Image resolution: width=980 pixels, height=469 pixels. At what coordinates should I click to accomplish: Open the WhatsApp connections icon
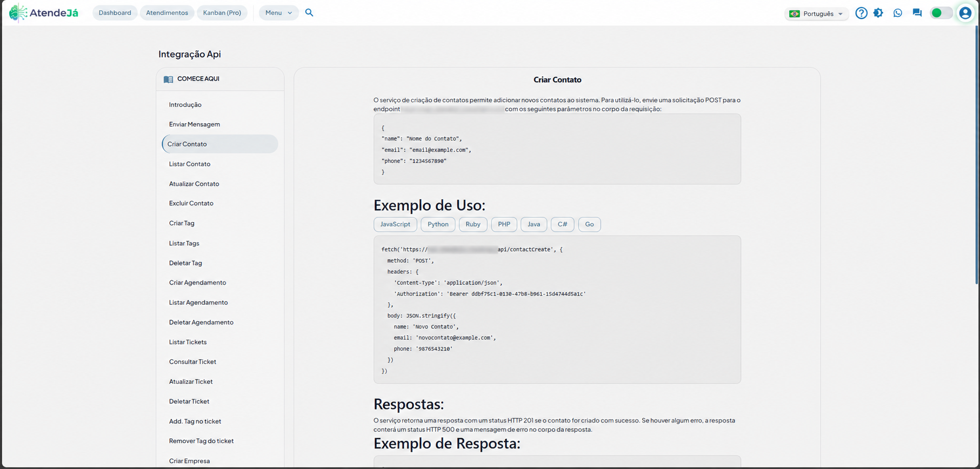click(x=898, y=13)
